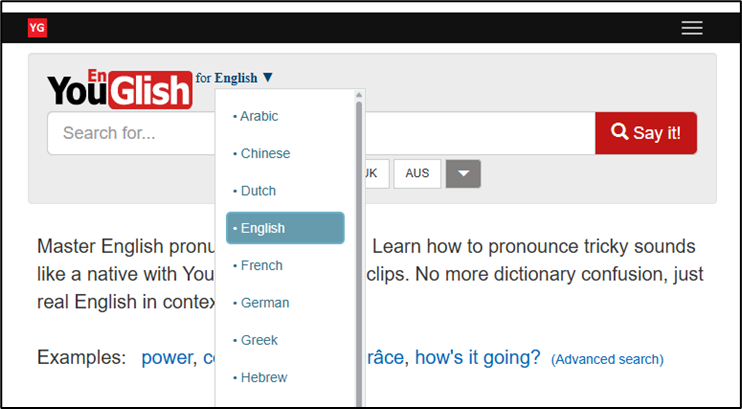Screen dimensions: 742x409
Task: Click the "how's it going?" example link
Action: click(477, 357)
